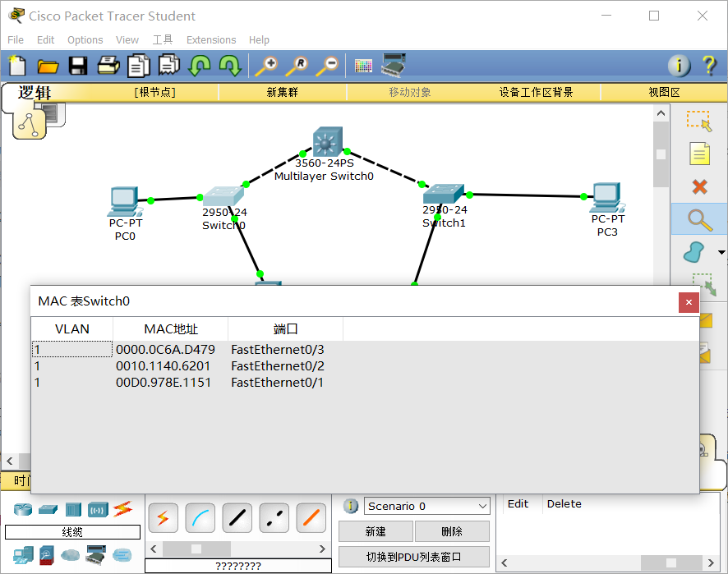Click the MAC地址 column header
Viewport: 728px width, 574px height.
click(171, 329)
